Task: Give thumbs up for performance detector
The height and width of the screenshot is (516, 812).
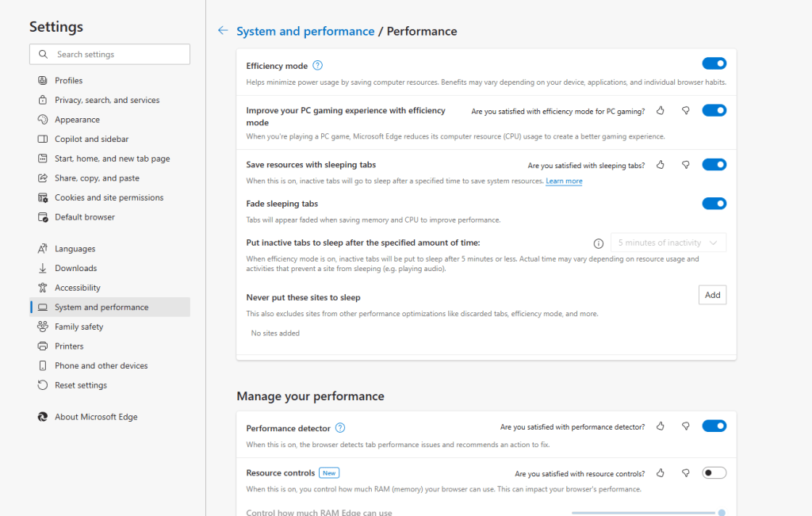Action: 661,426
